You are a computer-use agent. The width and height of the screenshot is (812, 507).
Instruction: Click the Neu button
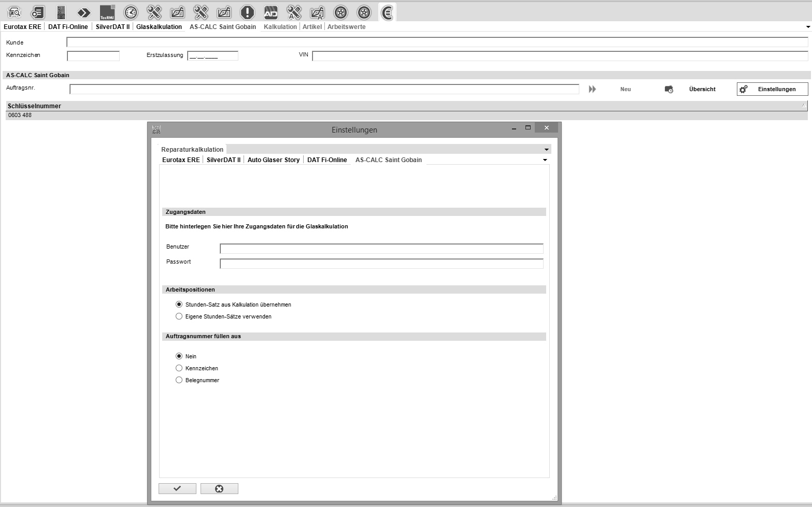(625, 89)
